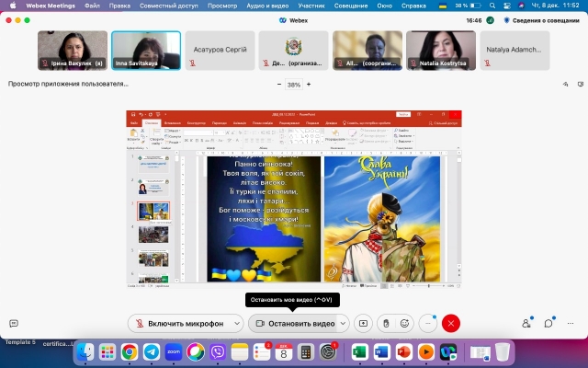Click the layout icon at top right
The width and height of the screenshot is (588, 368).
pyautogui.click(x=581, y=84)
